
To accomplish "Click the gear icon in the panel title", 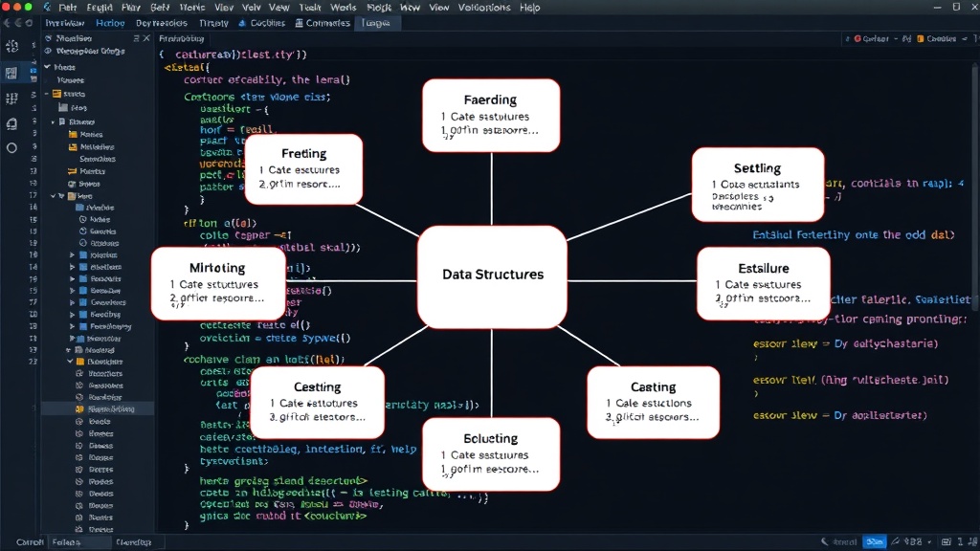I will coord(48,38).
